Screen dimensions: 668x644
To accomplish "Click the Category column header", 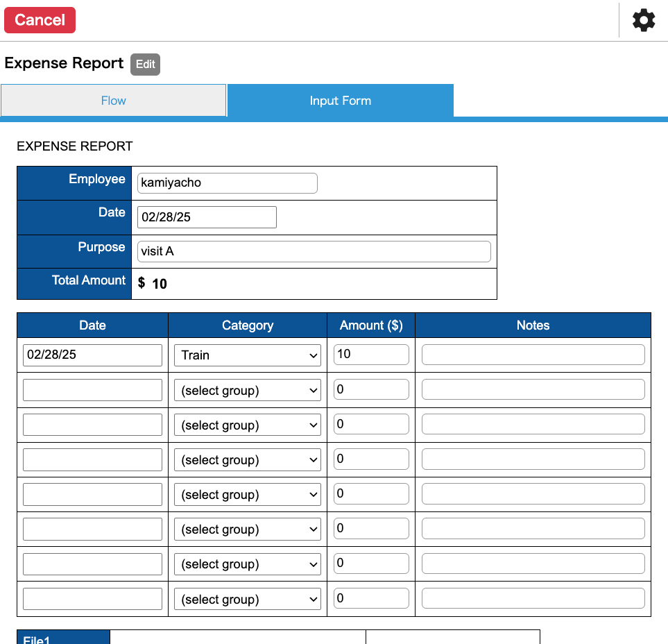I will 248,325.
